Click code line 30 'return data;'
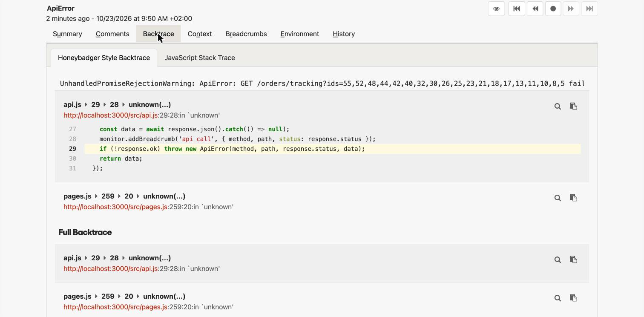Screen dimensions: 644x317 point(121,158)
